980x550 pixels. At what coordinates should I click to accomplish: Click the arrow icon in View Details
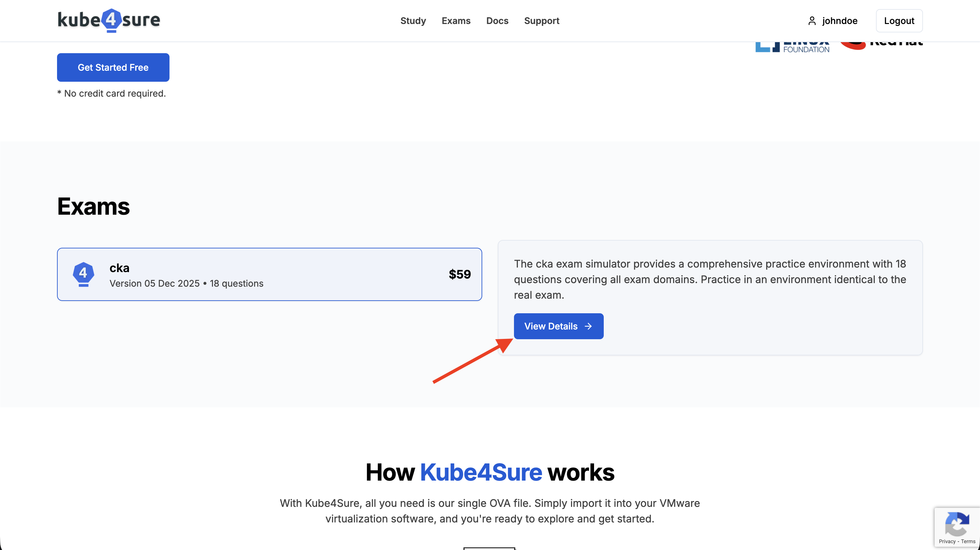tap(588, 326)
